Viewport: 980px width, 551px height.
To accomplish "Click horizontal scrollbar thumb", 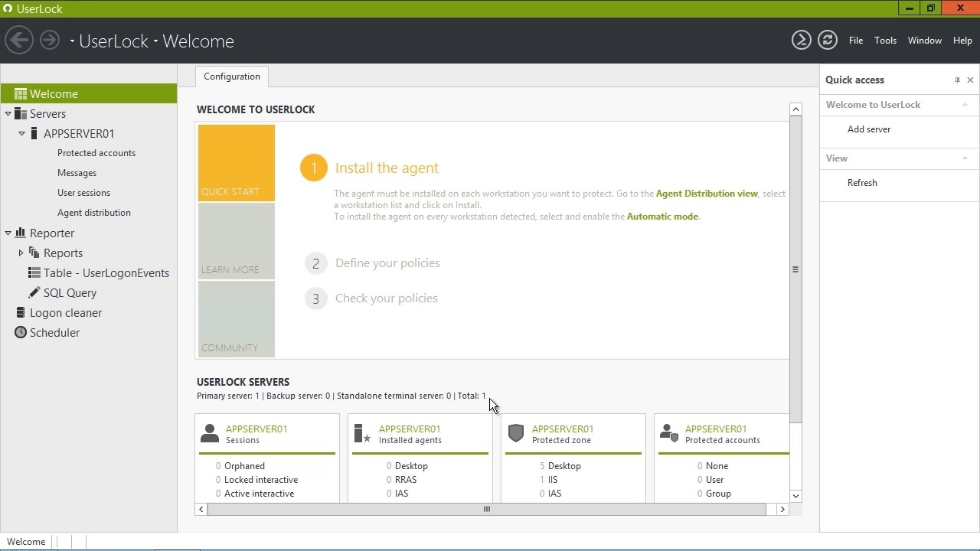I will [486, 509].
